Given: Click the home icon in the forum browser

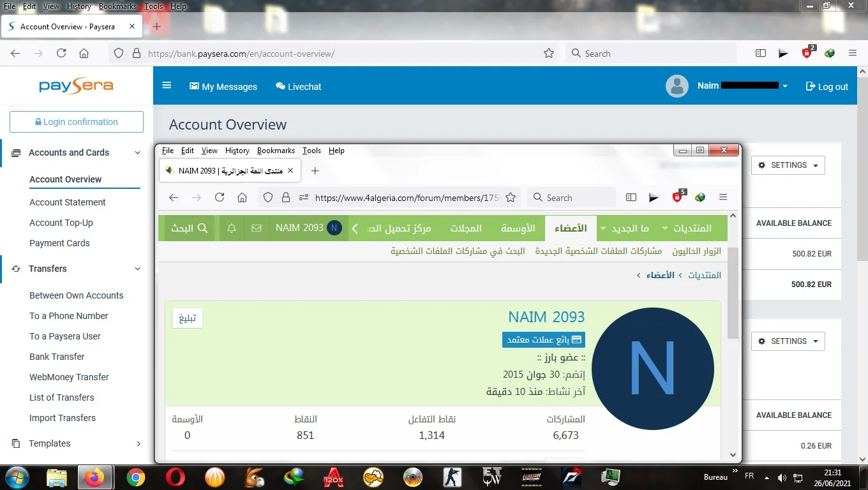Looking at the screenshot, I should tap(242, 198).
